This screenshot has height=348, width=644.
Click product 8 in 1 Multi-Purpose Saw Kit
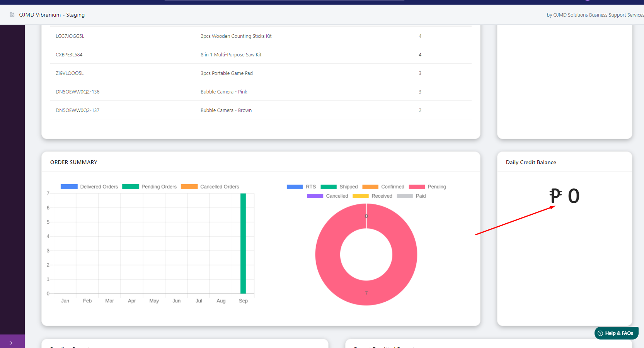[x=231, y=54]
